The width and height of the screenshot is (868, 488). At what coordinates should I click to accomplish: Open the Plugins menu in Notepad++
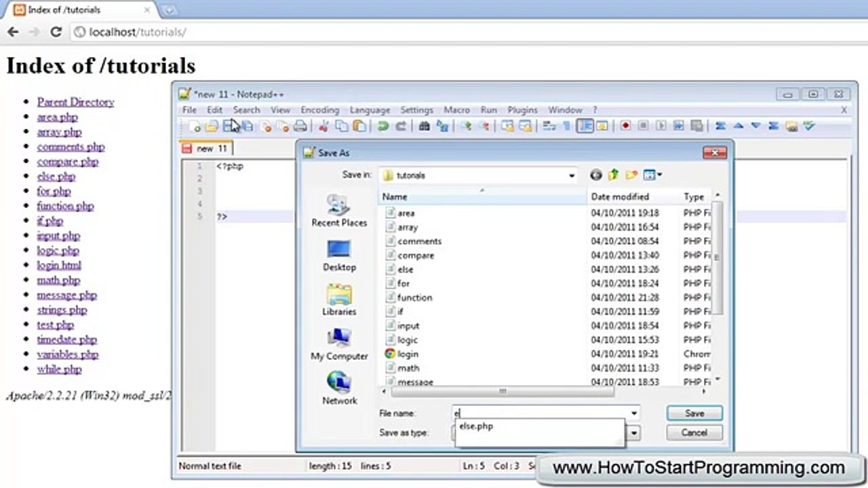click(522, 110)
